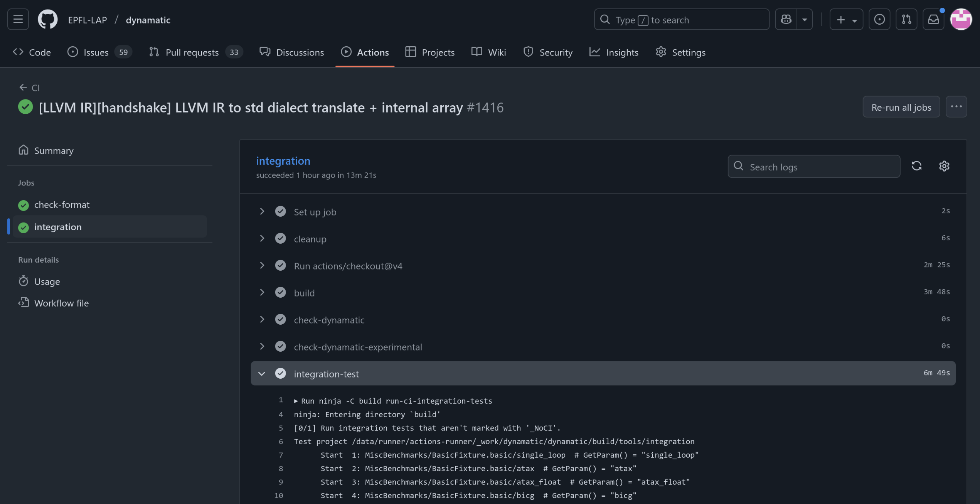Refresh the integration job logs
This screenshot has width=980, height=504.
[917, 166]
